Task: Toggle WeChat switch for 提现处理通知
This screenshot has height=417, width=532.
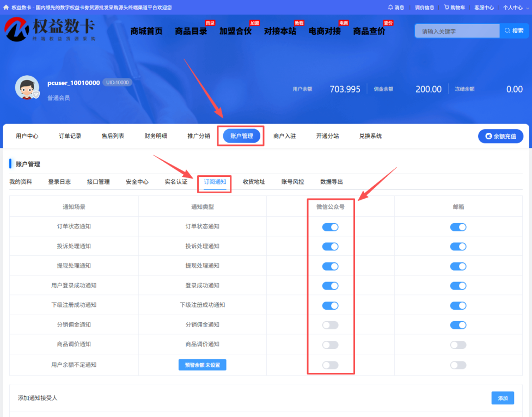Action: (x=330, y=266)
